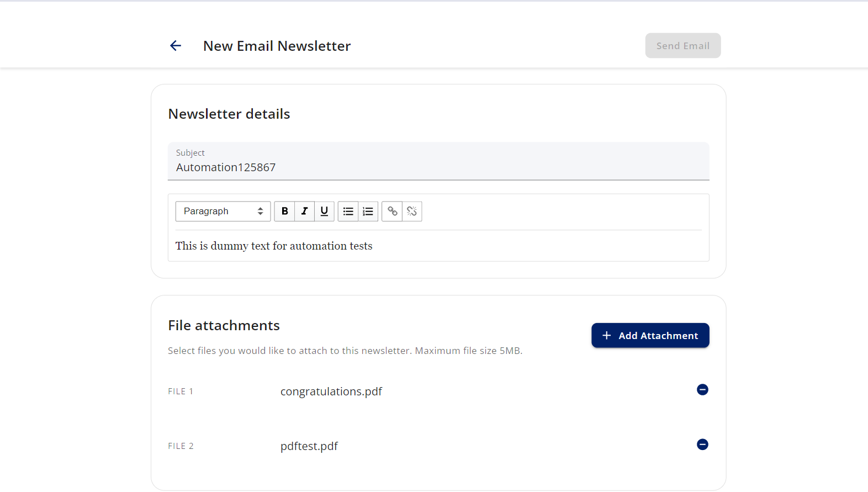868x492 pixels.
Task: Insert a link with the chain icon
Action: (x=392, y=211)
